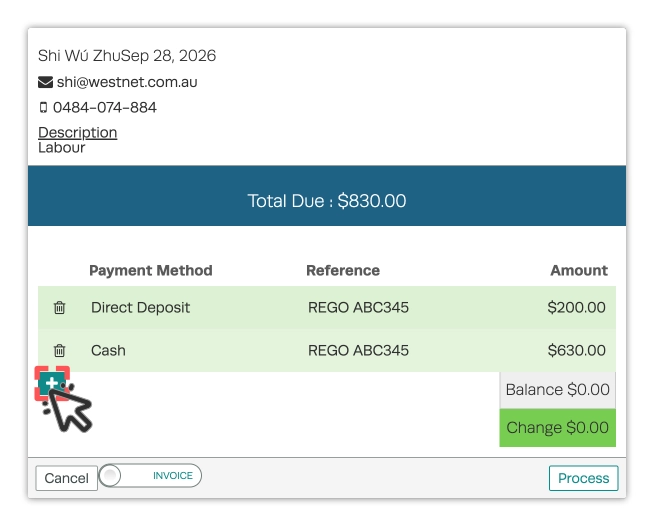Click the Reference column header

pos(343,271)
